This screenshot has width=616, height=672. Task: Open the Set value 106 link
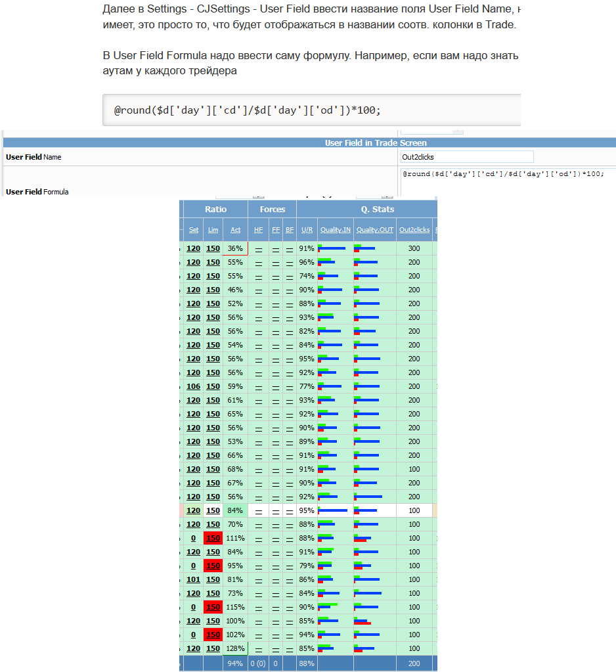193,386
